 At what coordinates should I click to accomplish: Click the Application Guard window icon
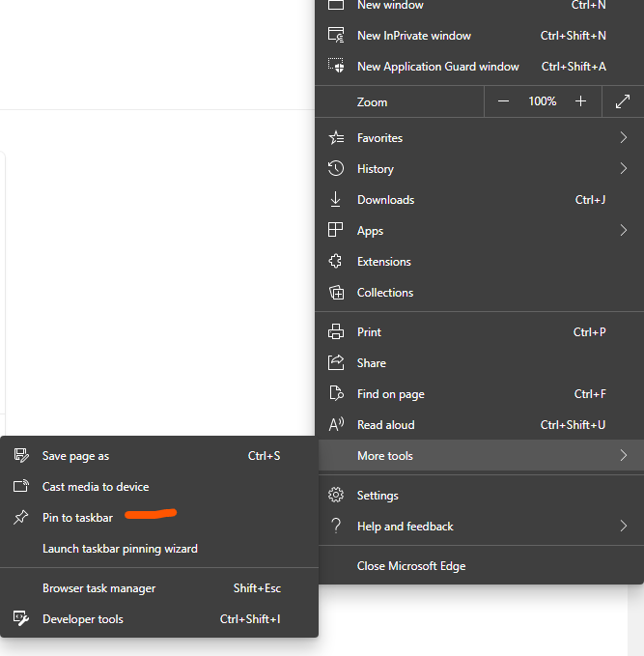click(336, 66)
